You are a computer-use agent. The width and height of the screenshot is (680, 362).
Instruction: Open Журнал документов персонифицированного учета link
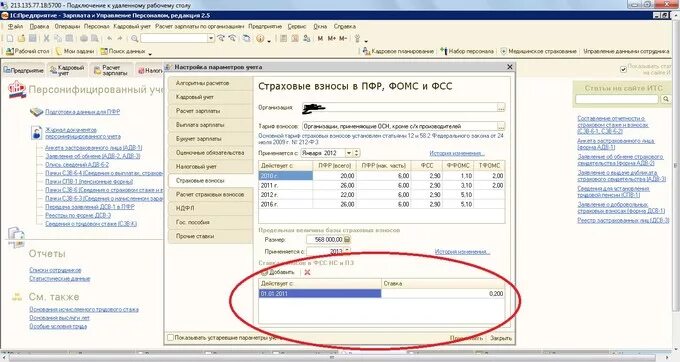pyautogui.click(x=83, y=133)
